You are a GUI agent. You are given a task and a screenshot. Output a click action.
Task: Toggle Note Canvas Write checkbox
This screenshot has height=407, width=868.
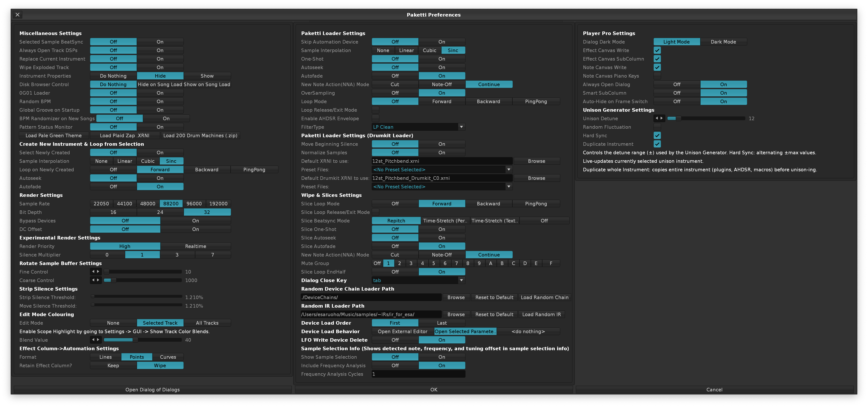(657, 67)
